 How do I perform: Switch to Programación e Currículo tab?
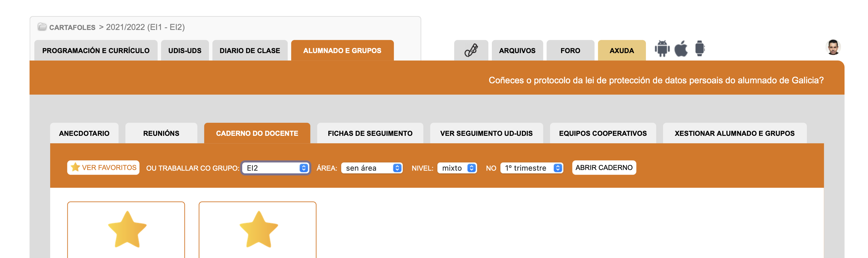pyautogui.click(x=96, y=50)
